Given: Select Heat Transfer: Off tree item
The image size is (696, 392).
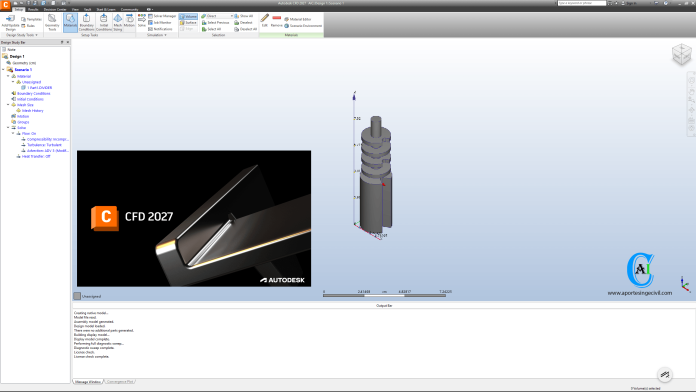Looking at the screenshot, I should [x=36, y=156].
